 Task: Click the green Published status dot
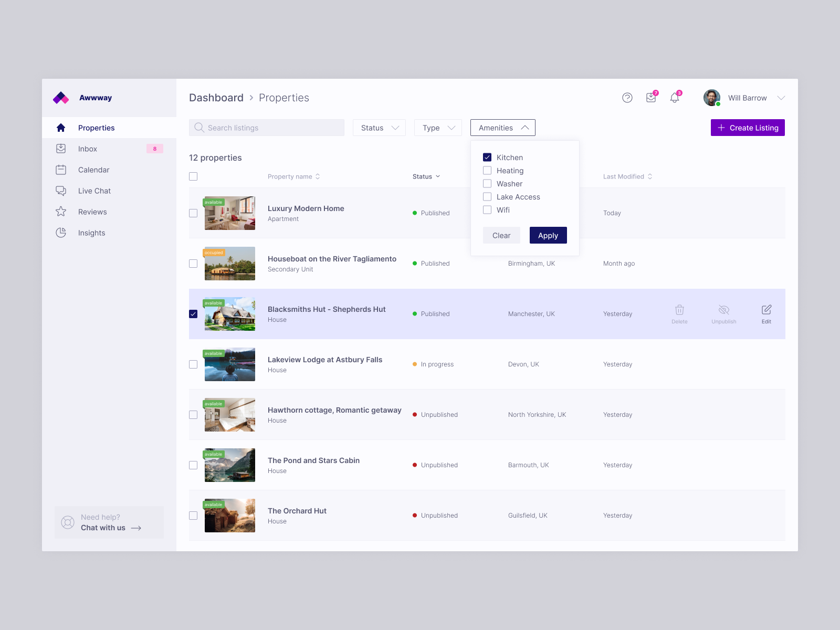point(415,213)
